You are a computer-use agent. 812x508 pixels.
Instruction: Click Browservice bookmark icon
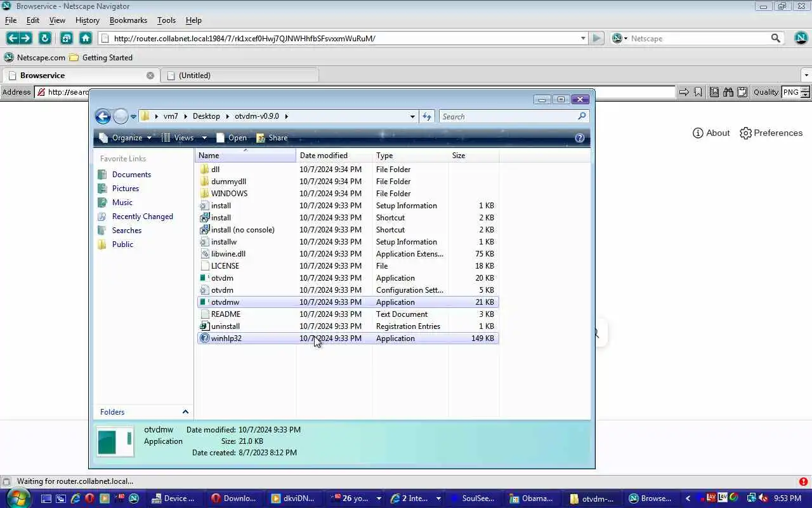pyautogui.click(x=698, y=92)
